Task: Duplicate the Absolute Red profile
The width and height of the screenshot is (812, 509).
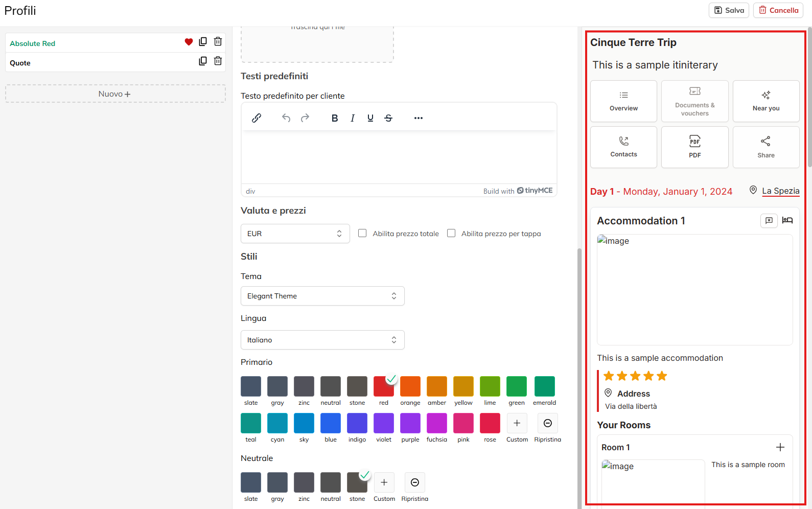Action: (203, 42)
